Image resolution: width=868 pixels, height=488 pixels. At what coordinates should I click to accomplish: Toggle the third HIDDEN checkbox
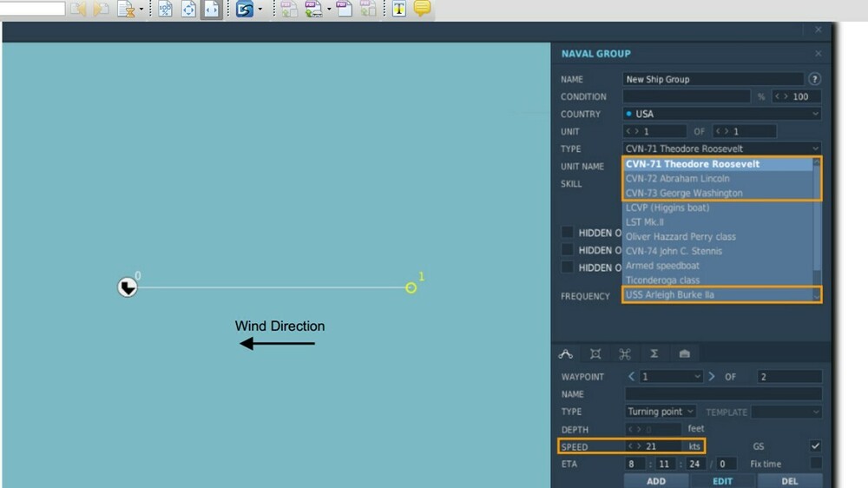pos(568,267)
